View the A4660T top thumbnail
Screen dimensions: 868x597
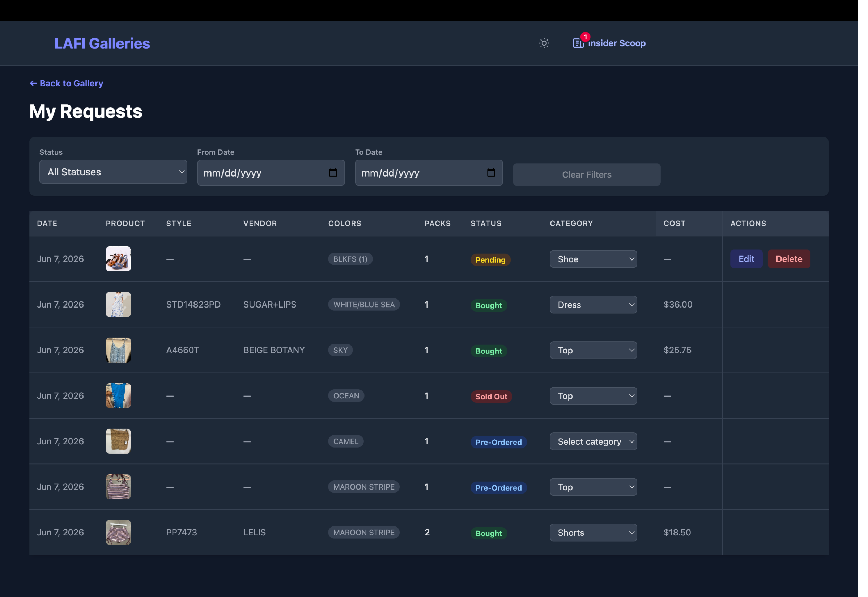click(x=118, y=350)
